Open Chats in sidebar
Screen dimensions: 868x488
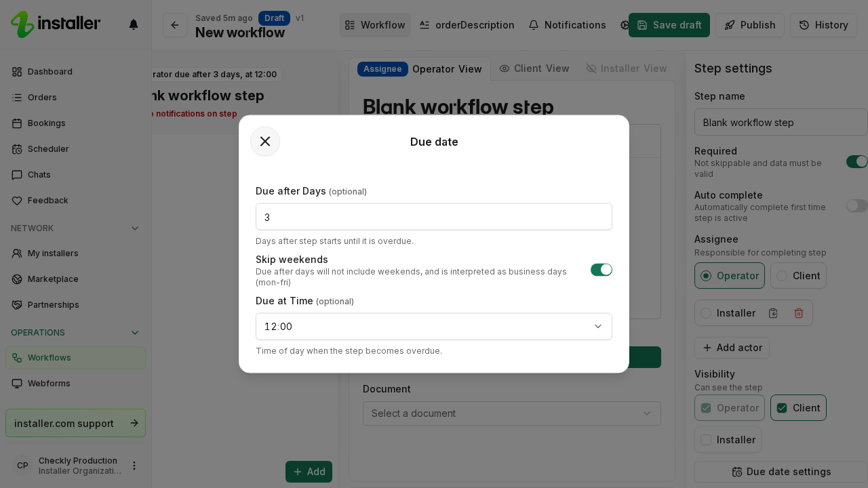pyautogui.click(x=75, y=175)
